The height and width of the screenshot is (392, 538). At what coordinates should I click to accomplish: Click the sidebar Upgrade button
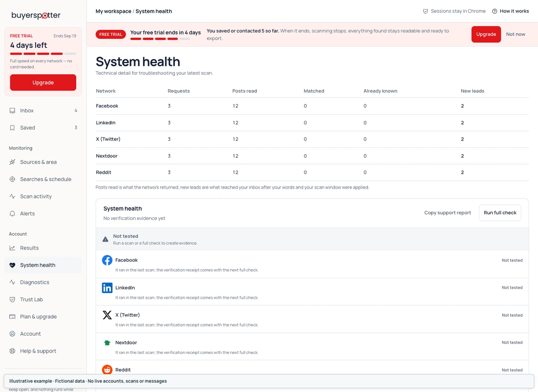[43, 82]
